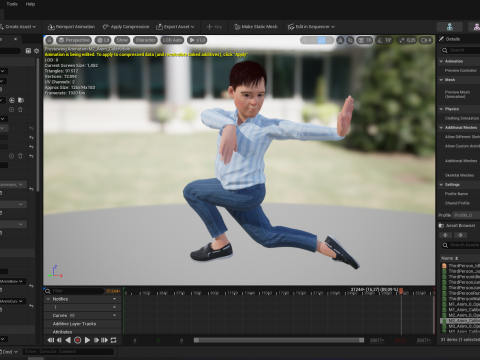Click the Enter Console Command field
The height and width of the screenshot is (360, 480).
[69, 351]
